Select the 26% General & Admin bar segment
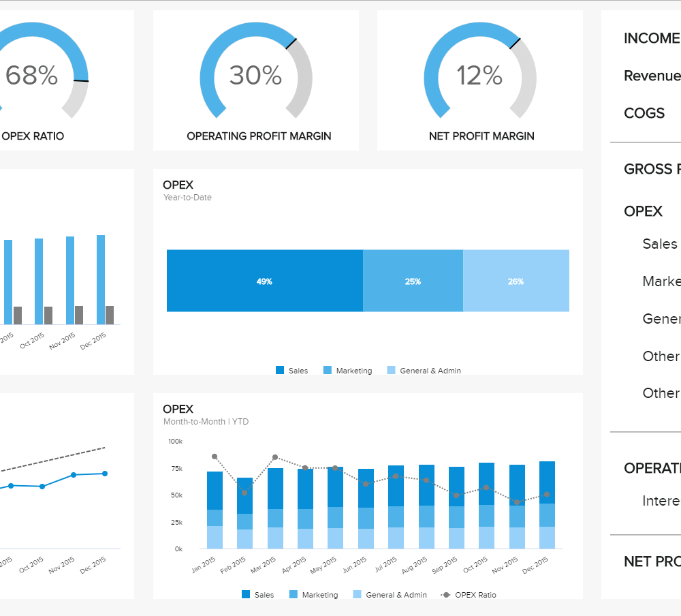This screenshot has height=616, width=681. 516,281
